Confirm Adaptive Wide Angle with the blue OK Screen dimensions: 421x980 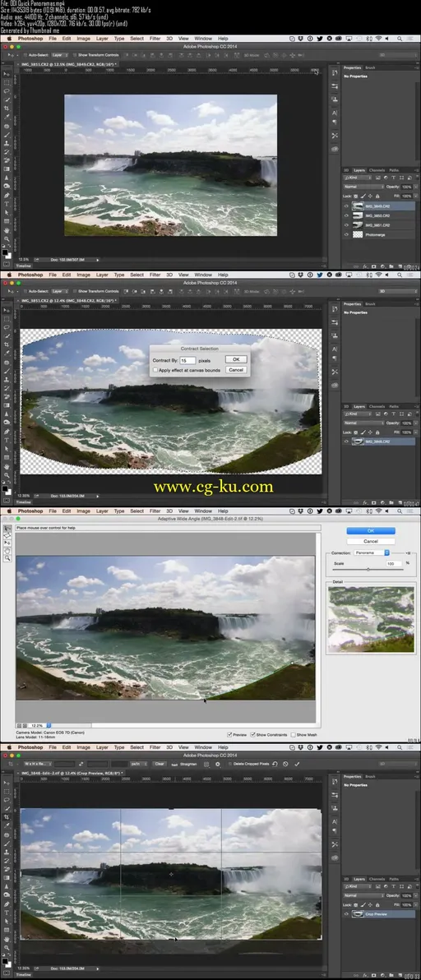pyautogui.click(x=370, y=530)
